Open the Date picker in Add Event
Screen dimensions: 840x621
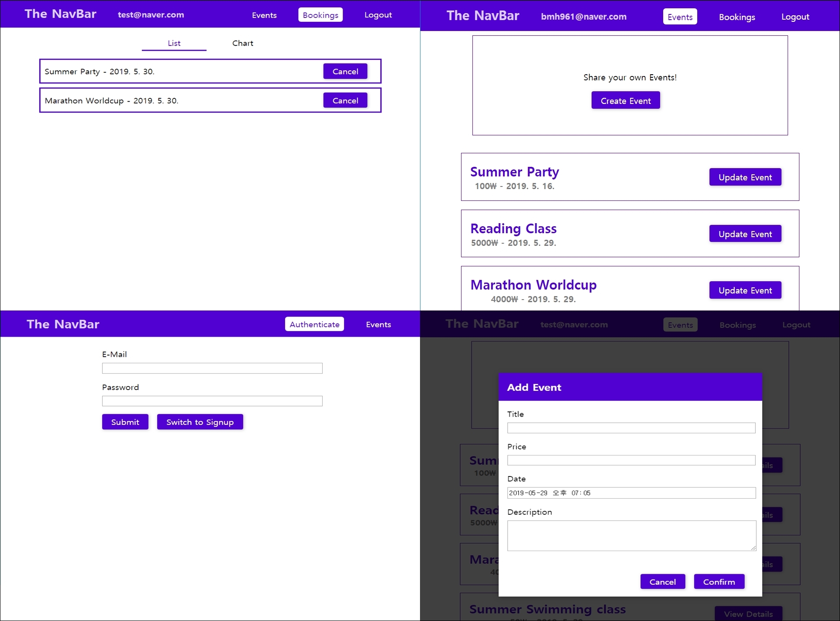[631, 493]
